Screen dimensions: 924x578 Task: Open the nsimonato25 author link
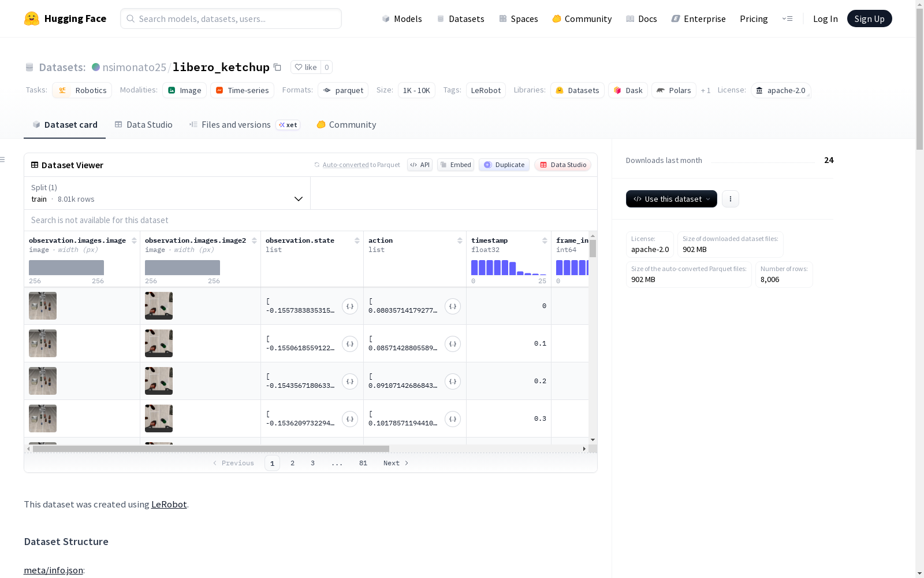134,67
